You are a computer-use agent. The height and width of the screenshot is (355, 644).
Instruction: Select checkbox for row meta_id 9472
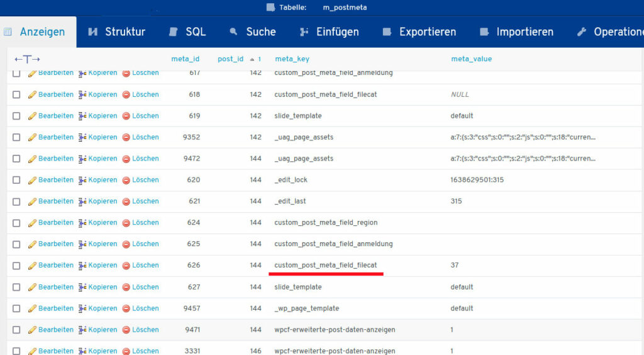[16, 159]
